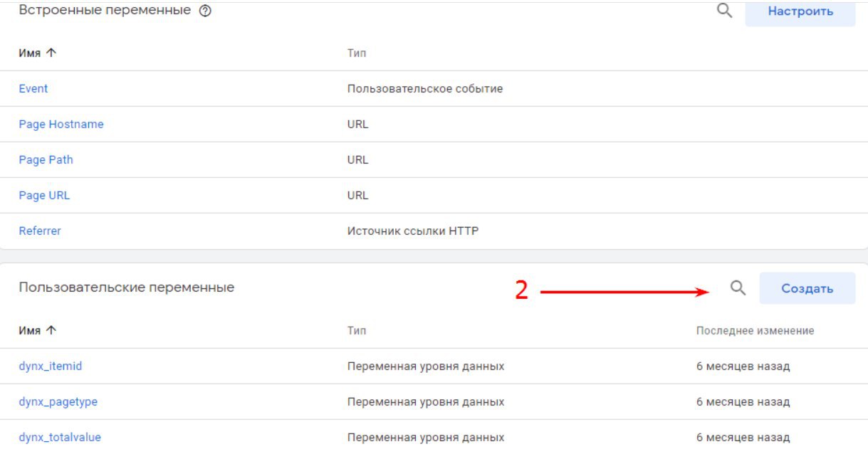
Task: Click Последнее изменение column header
Action: 755,331
